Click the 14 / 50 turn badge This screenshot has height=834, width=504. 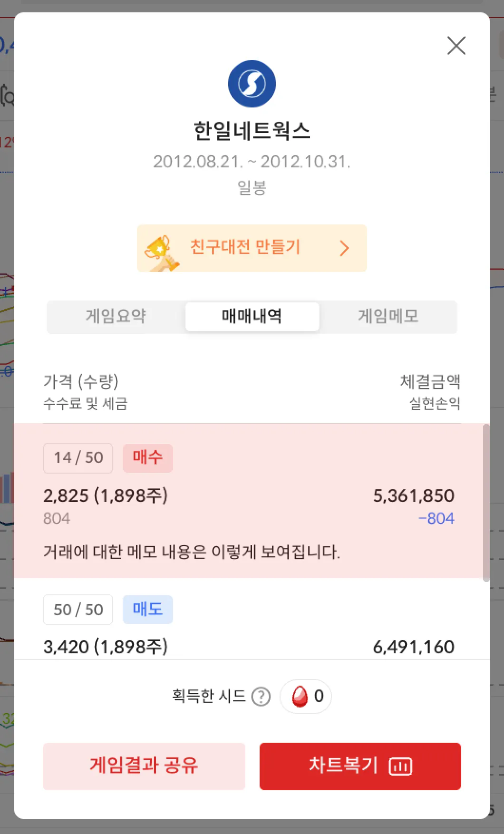click(x=78, y=458)
